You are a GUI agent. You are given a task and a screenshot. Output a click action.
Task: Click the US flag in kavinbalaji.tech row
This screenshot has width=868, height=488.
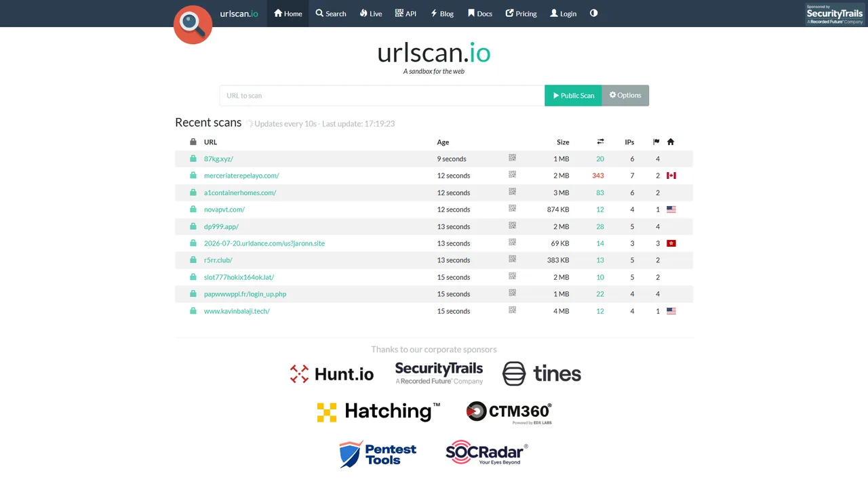point(671,311)
